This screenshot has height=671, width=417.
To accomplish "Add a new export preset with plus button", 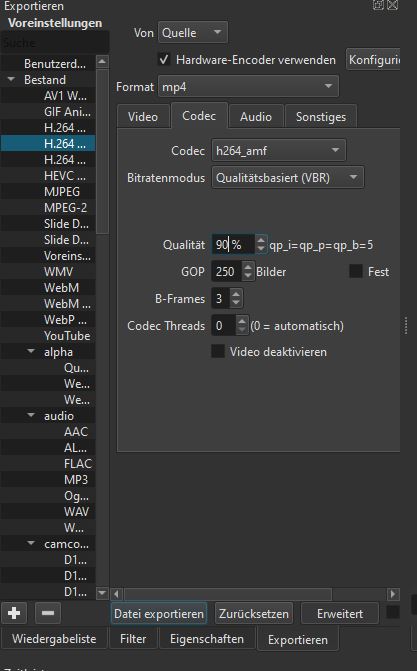I will [14, 613].
